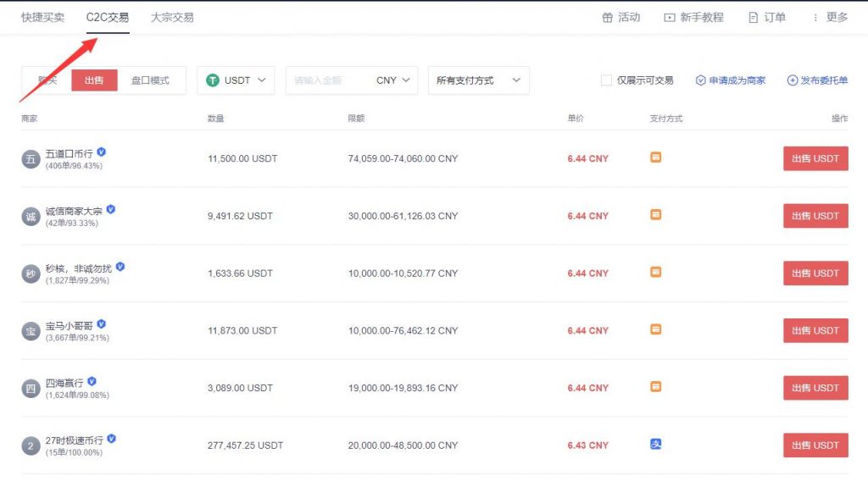
Task: Open merchant name 27时极速币行
Action: [x=75, y=440]
